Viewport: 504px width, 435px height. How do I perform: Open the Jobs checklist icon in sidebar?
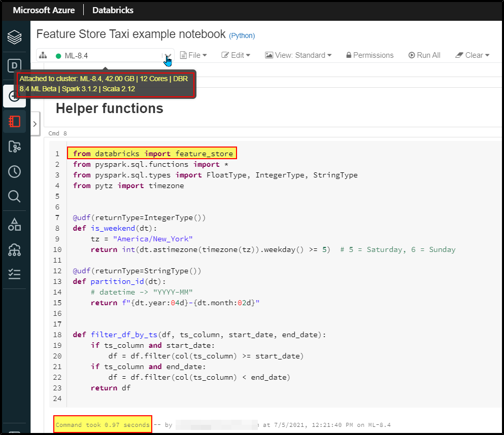[x=14, y=274]
